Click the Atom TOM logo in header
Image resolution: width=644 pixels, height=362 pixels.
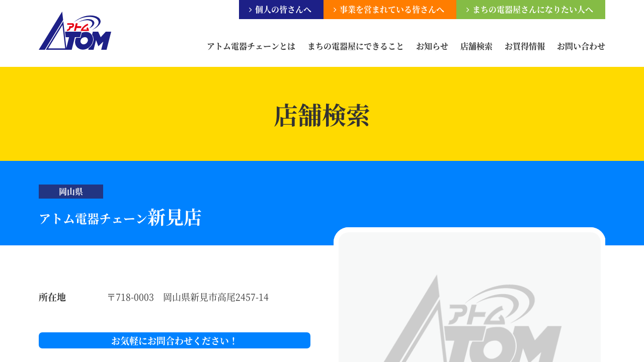click(x=75, y=31)
